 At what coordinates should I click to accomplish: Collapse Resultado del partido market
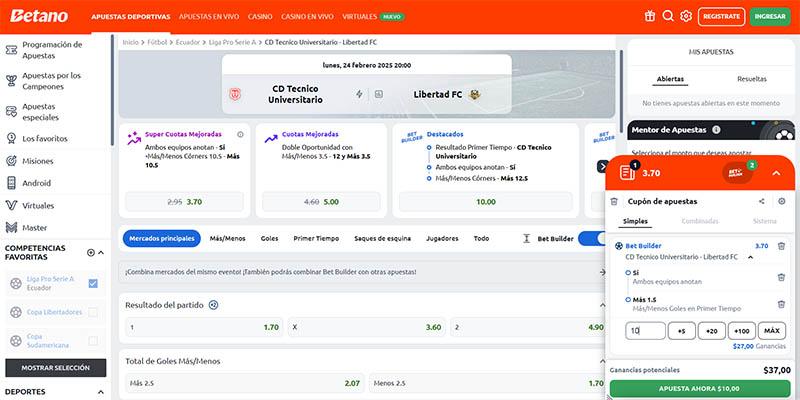pos(603,305)
